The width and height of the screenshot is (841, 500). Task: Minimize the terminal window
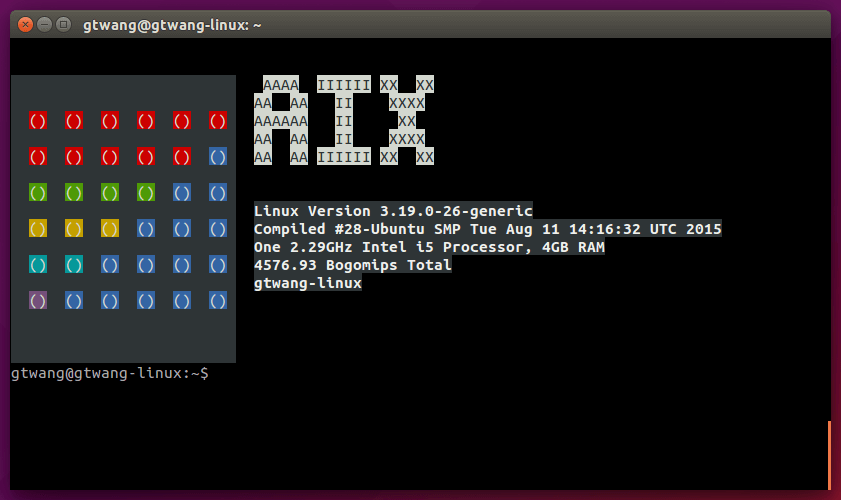click(x=45, y=24)
